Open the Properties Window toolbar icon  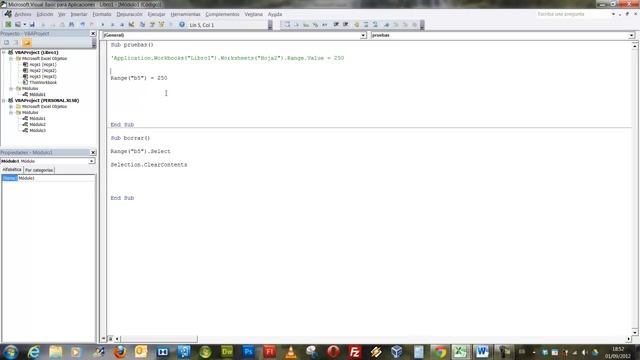point(152,24)
